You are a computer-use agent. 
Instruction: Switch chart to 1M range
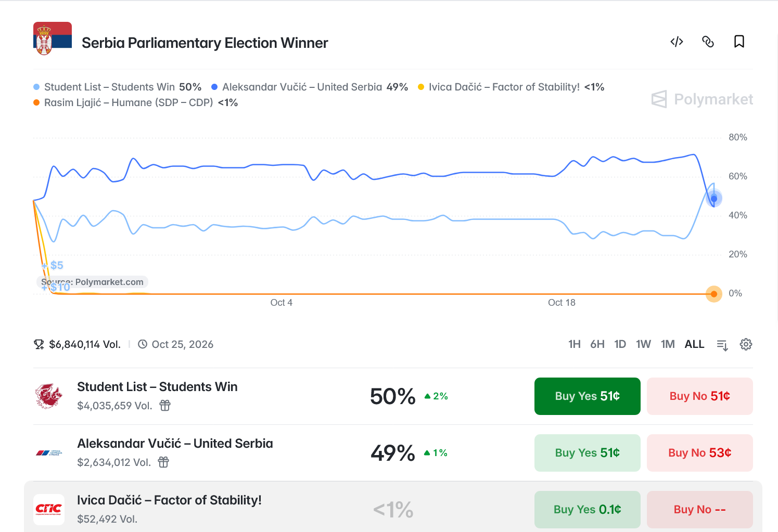pos(668,344)
